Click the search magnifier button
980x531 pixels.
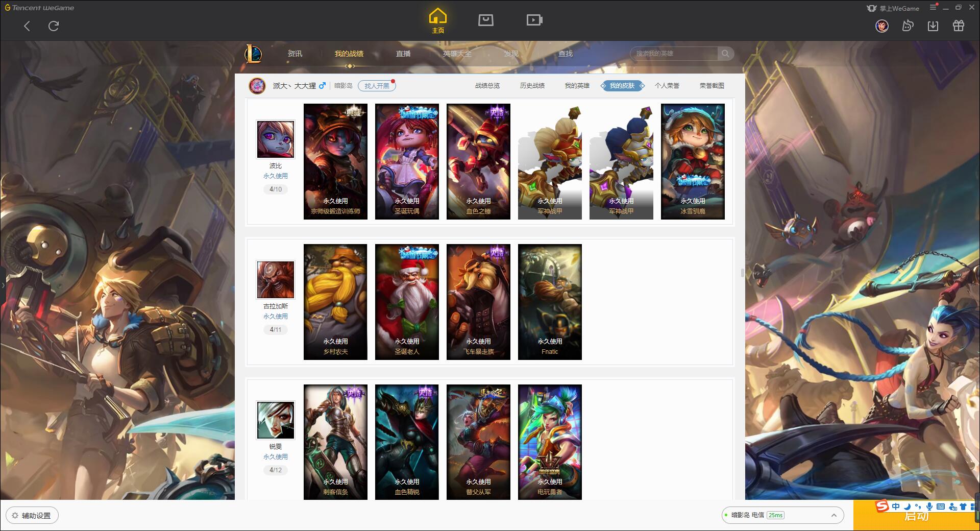coord(725,54)
